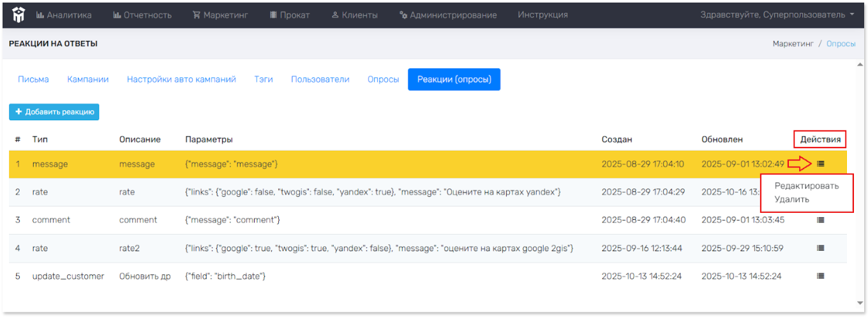Switch to the Письма tab

pos(33,79)
